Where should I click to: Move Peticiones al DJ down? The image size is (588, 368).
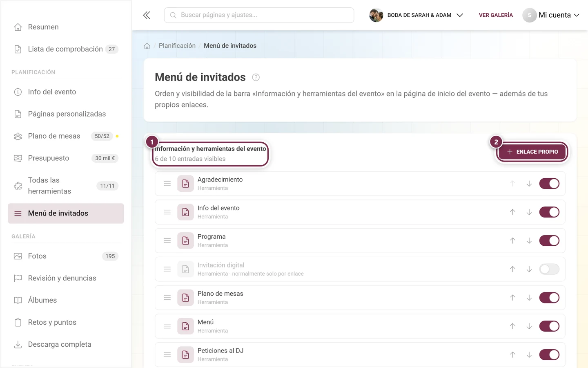coord(529,355)
